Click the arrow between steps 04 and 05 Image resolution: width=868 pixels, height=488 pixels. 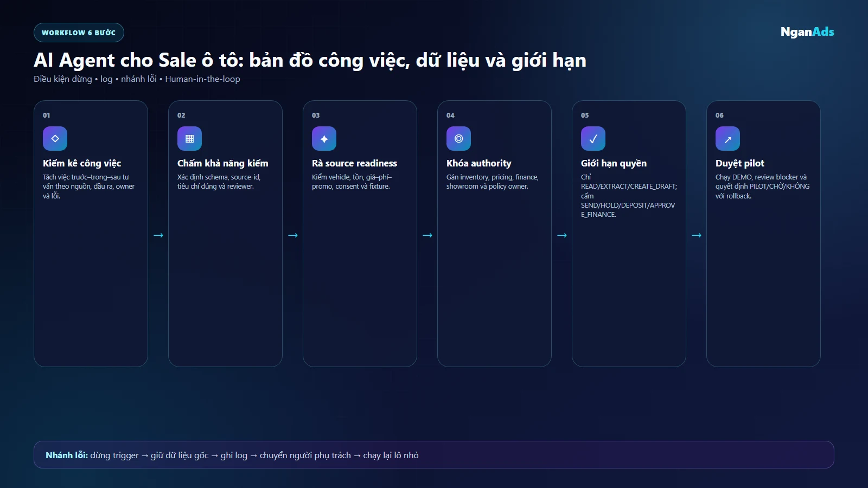tap(562, 235)
